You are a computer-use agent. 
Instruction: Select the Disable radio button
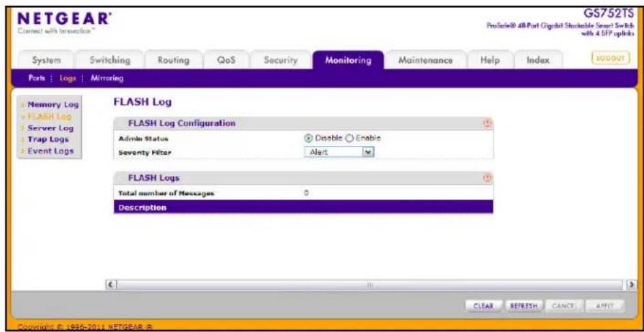point(309,138)
